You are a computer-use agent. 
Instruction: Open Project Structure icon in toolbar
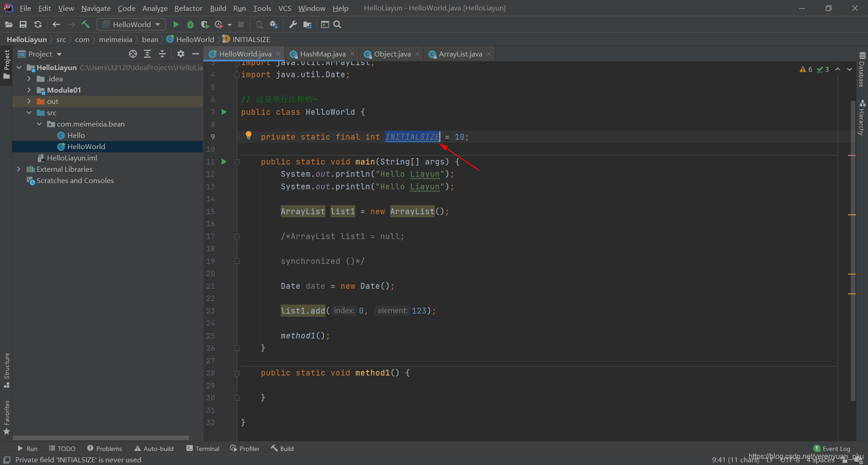click(x=307, y=24)
